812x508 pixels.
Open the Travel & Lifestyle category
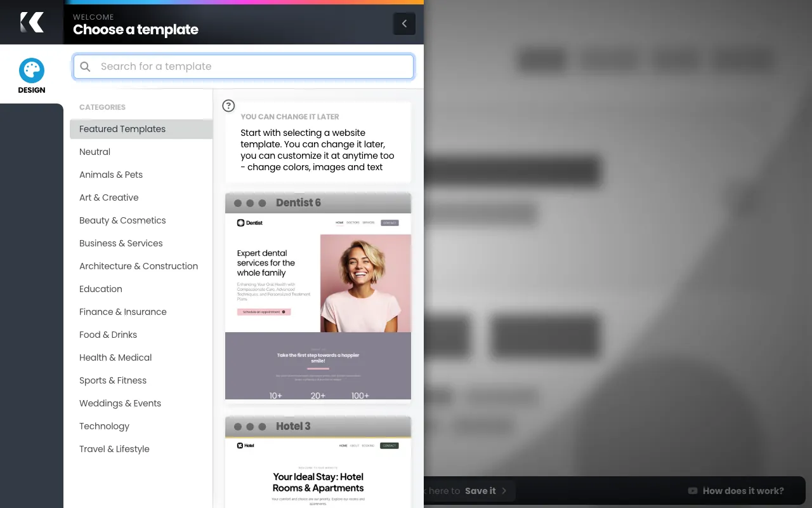(141, 449)
